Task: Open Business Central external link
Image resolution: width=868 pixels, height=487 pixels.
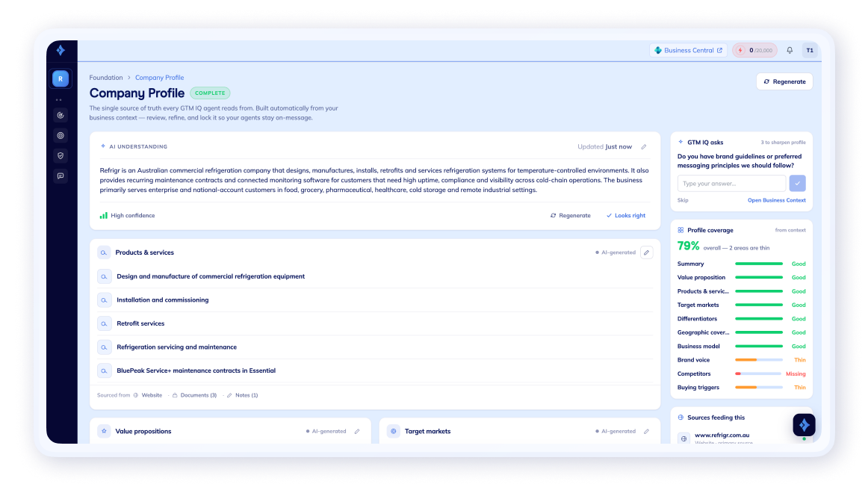Action: coord(688,50)
